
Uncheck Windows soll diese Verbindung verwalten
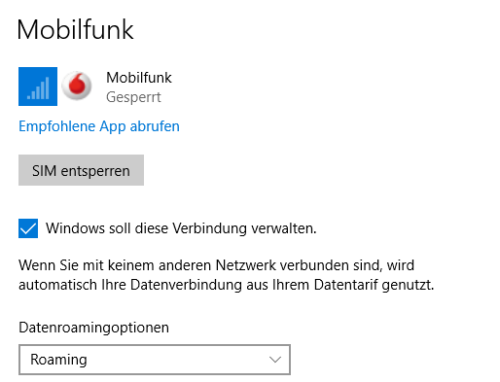[x=28, y=228]
